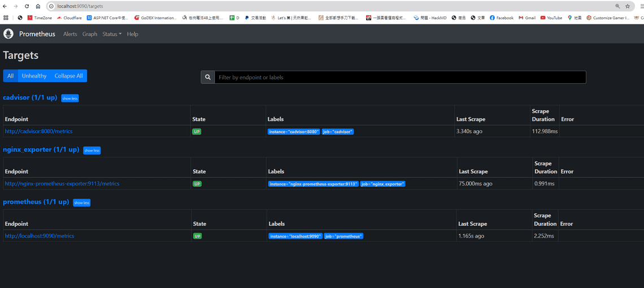Select the All targets filter button
The image size is (644, 288).
[x=10, y=76]
